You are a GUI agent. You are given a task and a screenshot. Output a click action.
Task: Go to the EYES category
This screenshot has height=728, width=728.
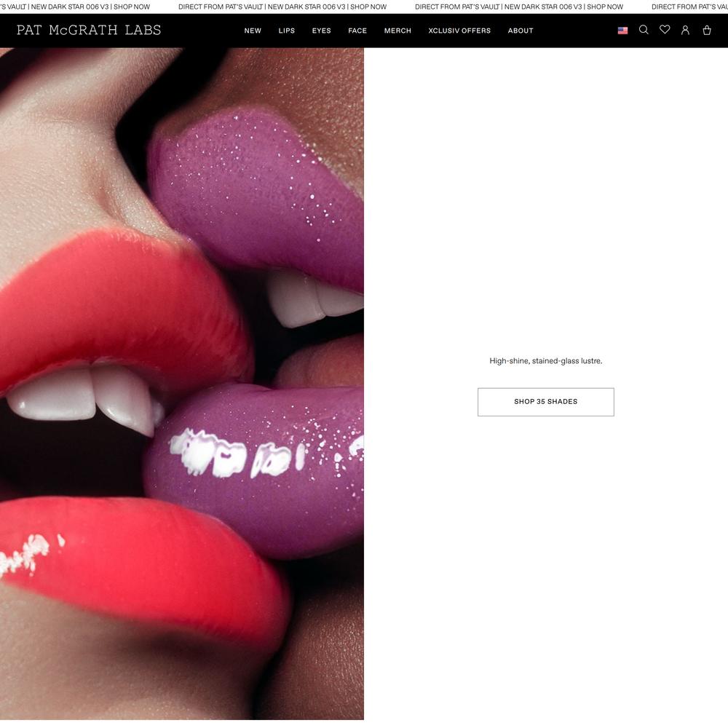point(321,31)
